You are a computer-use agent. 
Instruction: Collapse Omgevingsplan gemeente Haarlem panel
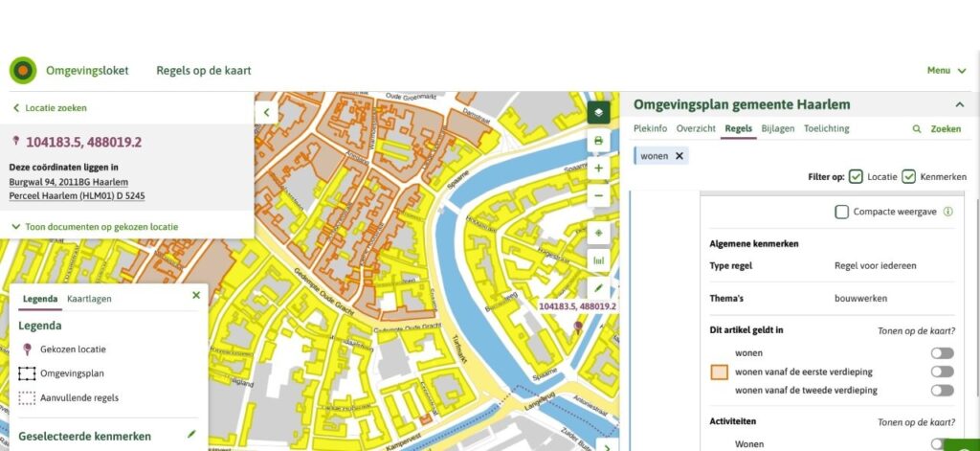tap(959, 104)
